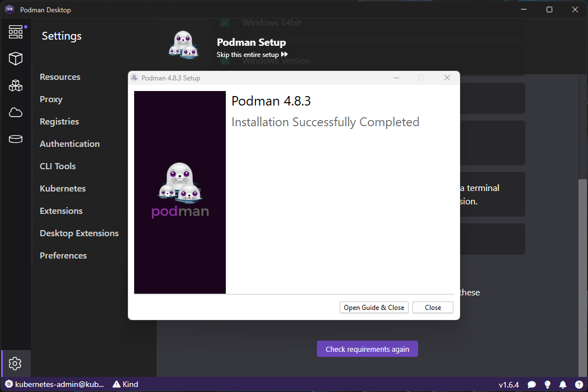Viewport: 588px width, 392px height.
Task: Open the lightbulb tips icon in status bar
Action: tap(548, 385)
